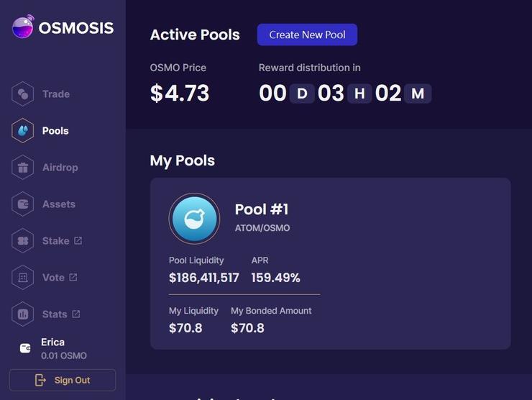Click the ATOM/OSMO pool token image

pyautogui.click(x=194, y=219)
